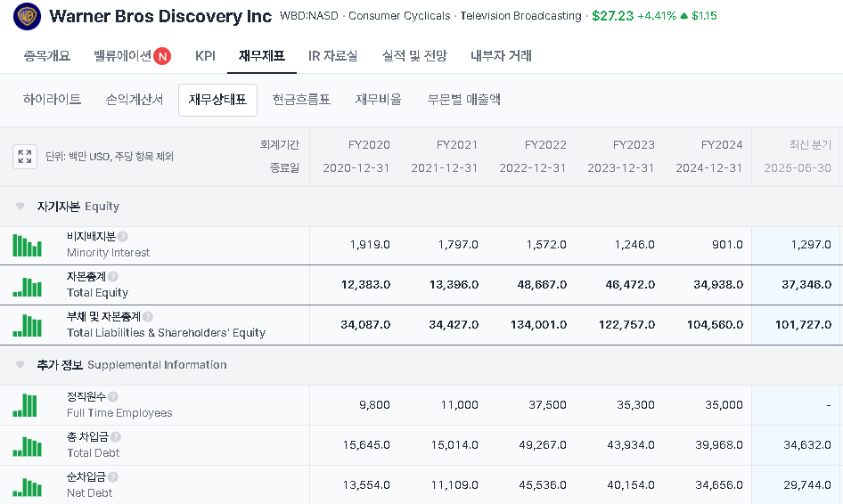The height and width of the screenshot is (504, 843).
Task: Click the Full Time Employees row label
Action: [x=119, y=413]
